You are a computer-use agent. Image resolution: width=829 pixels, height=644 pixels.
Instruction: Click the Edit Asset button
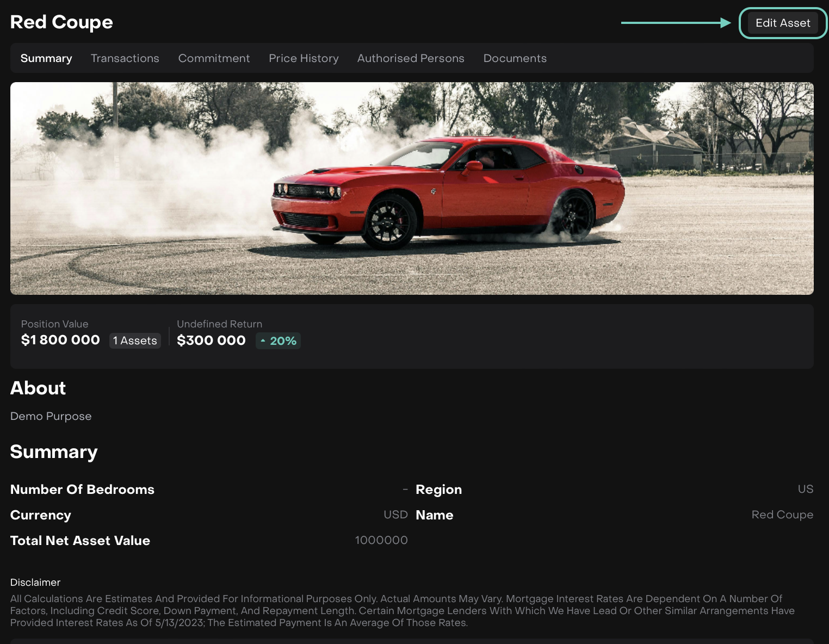click(782, 23)
